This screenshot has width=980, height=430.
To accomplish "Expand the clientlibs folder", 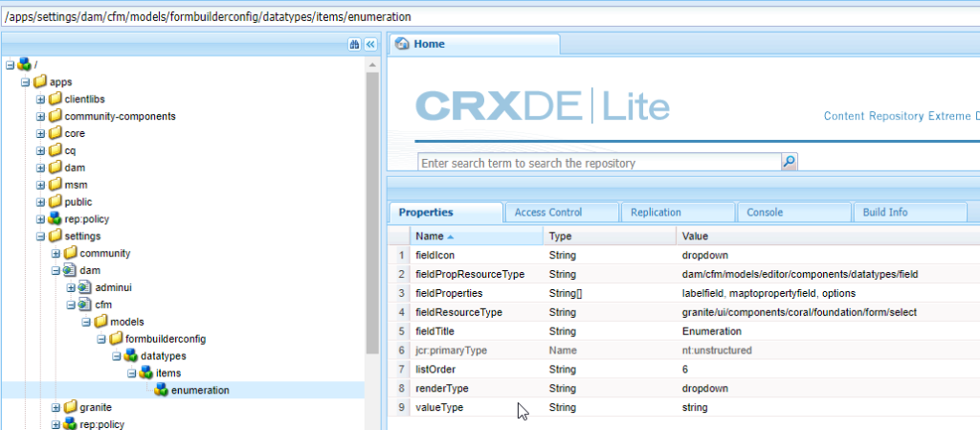I will 40,99.
